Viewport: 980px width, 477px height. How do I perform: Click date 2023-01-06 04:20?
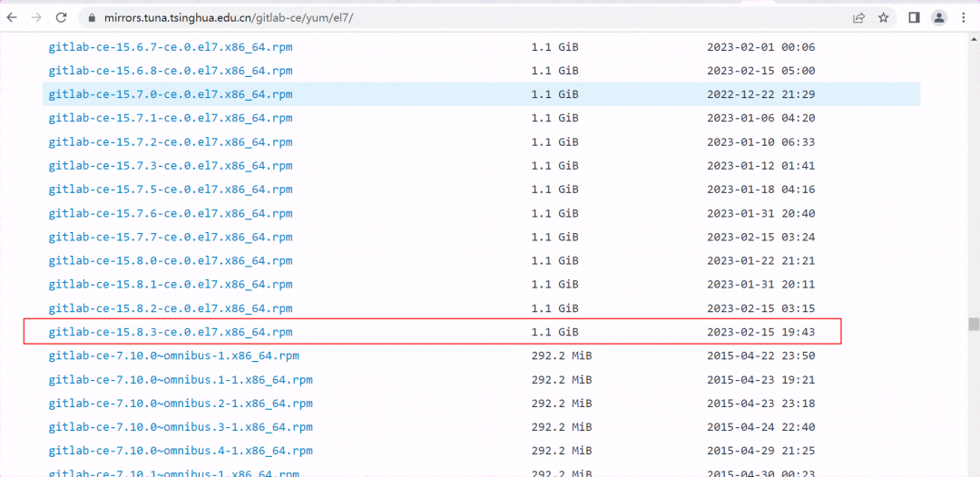pyautogui.click(x=760, y=119)
